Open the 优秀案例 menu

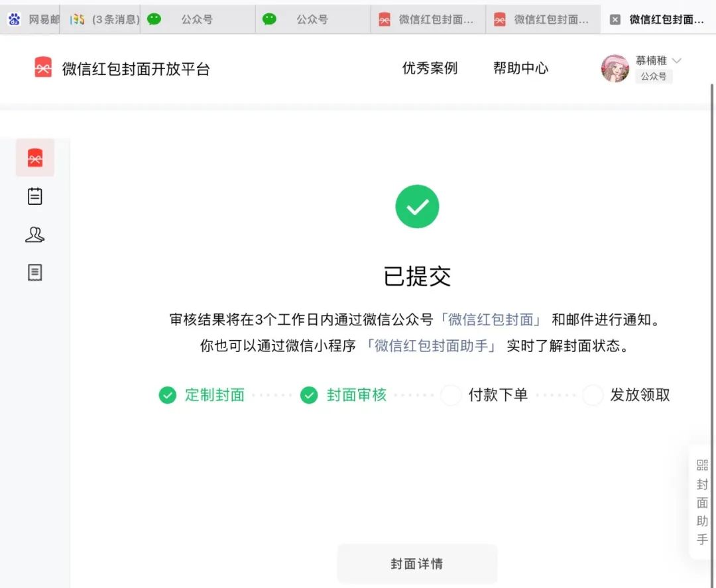tap(430, 68)
